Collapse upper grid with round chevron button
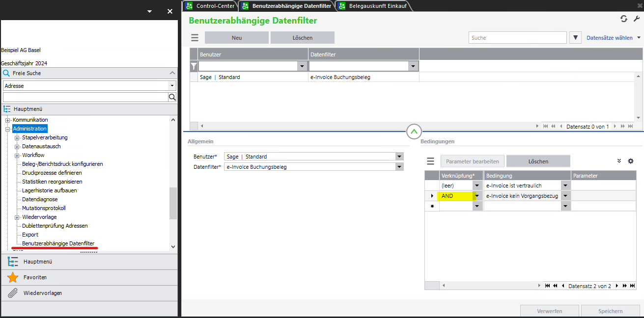This screenshot has width=644, height=318. point(414,132)
